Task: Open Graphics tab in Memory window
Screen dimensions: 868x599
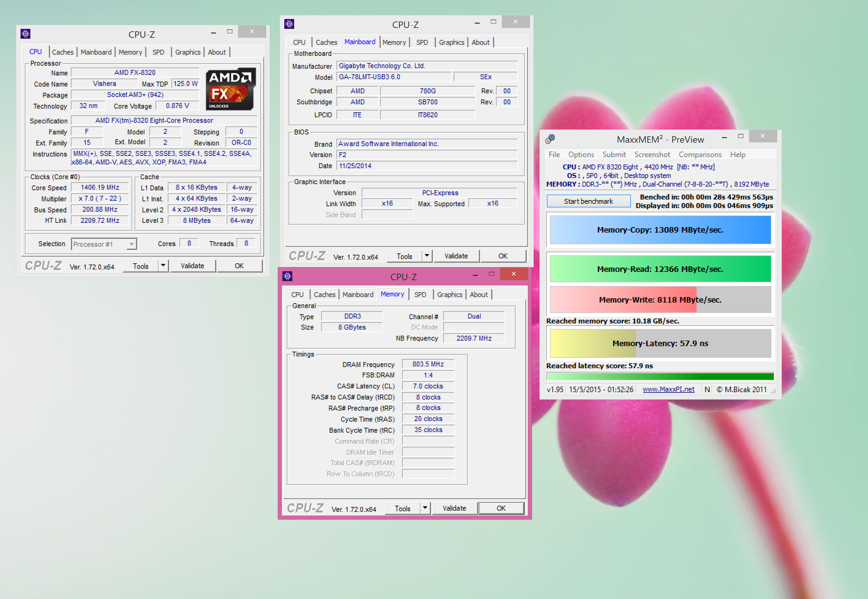Action: tap(449, 295)
